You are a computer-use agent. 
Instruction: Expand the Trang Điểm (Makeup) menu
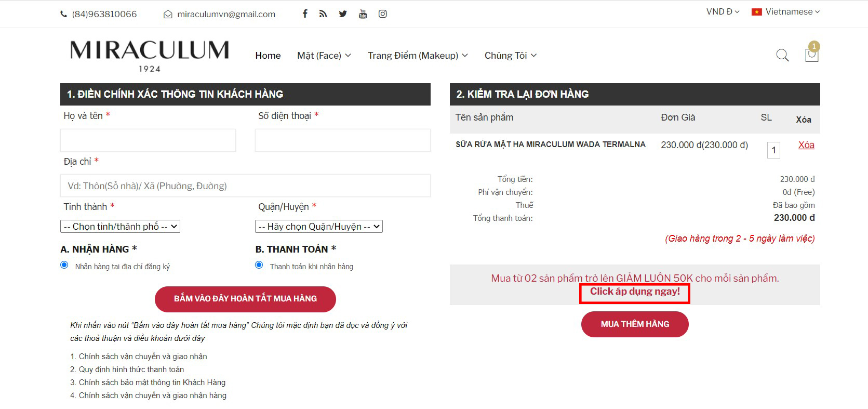pyautogui.click(x=418, y=56)
